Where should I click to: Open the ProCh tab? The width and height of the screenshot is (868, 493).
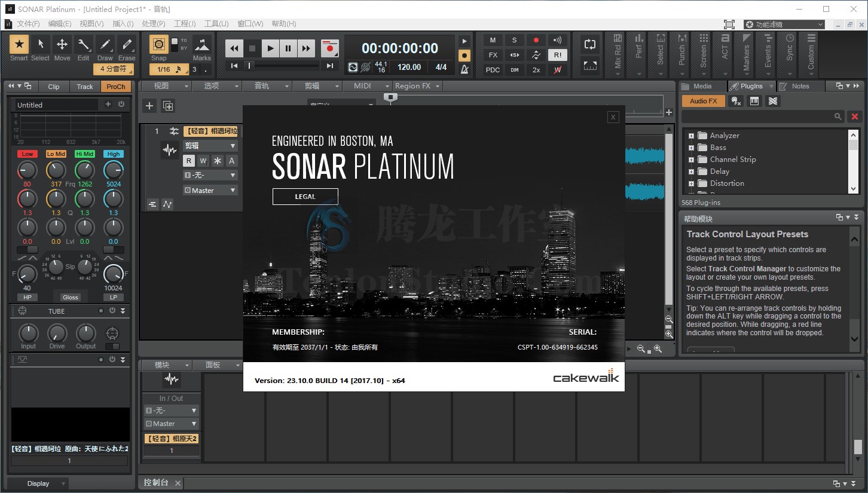[116, 87]
